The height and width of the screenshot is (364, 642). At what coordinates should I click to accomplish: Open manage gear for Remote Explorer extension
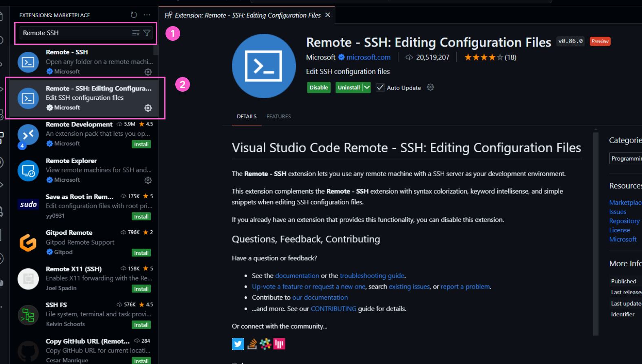[x=148, y=180]
